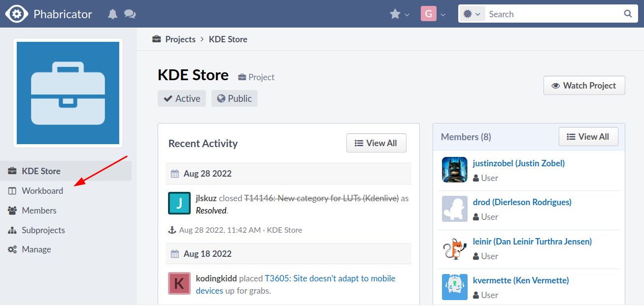
Task: Select Subprojects in the sidebar menu
Action: pos(43,230)
